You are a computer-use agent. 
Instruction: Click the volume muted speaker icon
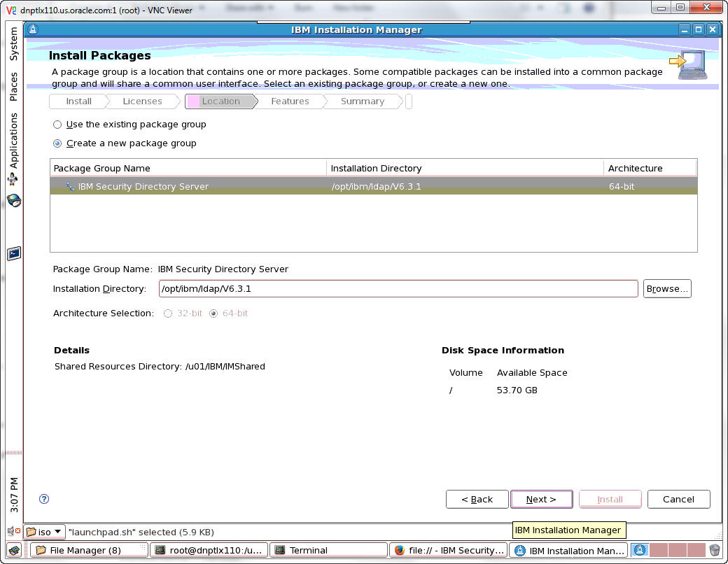pyautogui.click(x=13, y=531)
